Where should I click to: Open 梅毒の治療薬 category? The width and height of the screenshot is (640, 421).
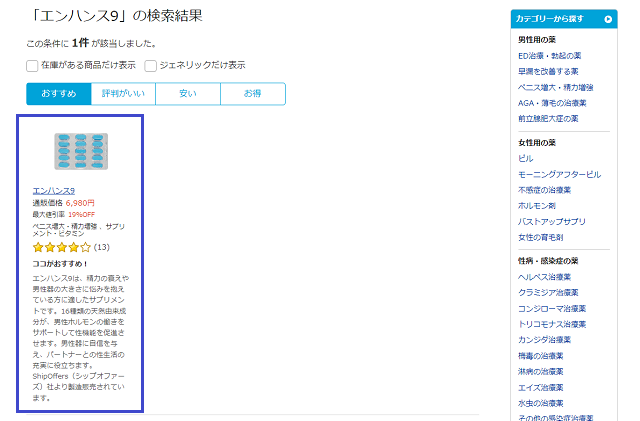coord(541,356)
